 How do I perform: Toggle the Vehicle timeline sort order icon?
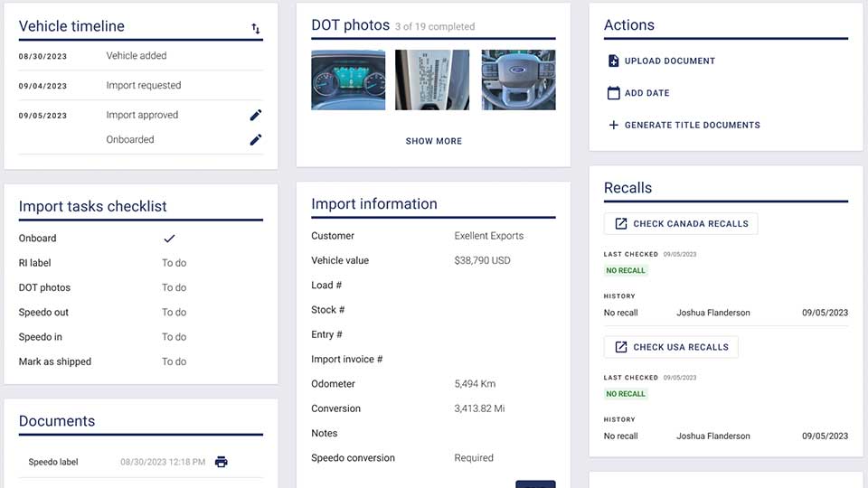pos(255,28)
